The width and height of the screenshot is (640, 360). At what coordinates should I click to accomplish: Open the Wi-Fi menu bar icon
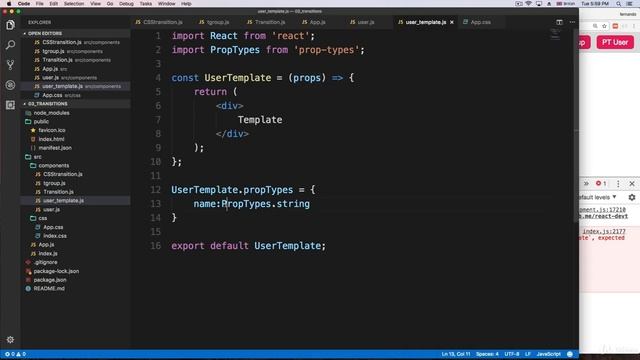pos(528,3)
